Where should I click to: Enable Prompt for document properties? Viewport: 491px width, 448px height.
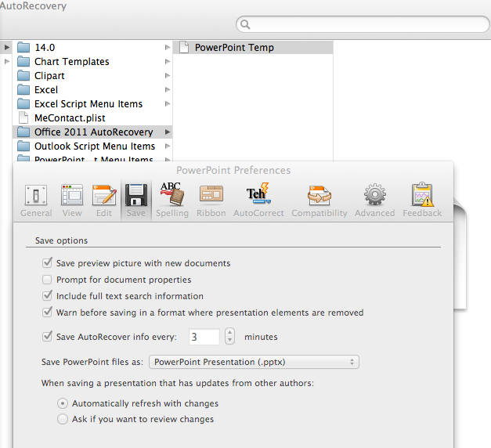[47, 280]
